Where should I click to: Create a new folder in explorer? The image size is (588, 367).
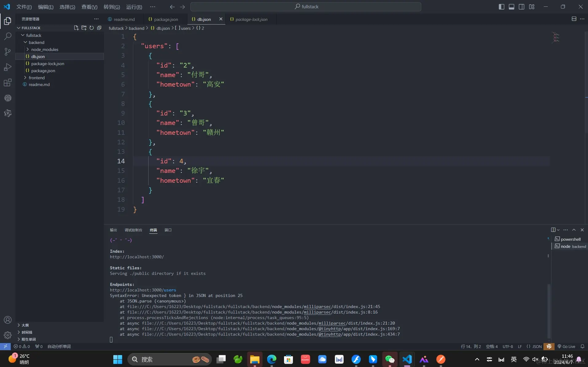click(x=84, y=28)
